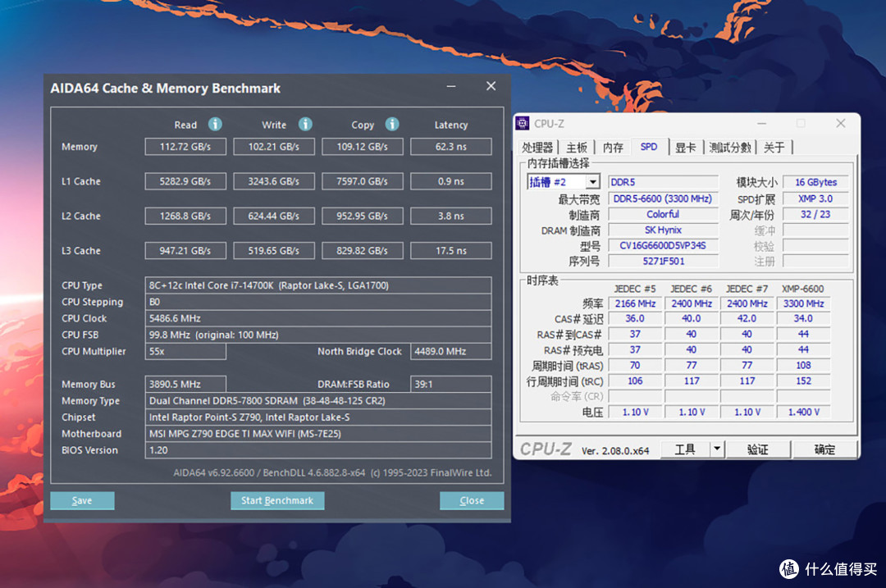Click the Colorful manufacturer field in CPU-Z
This screenshot has width=886, height=588.
(x=663, y=215)
